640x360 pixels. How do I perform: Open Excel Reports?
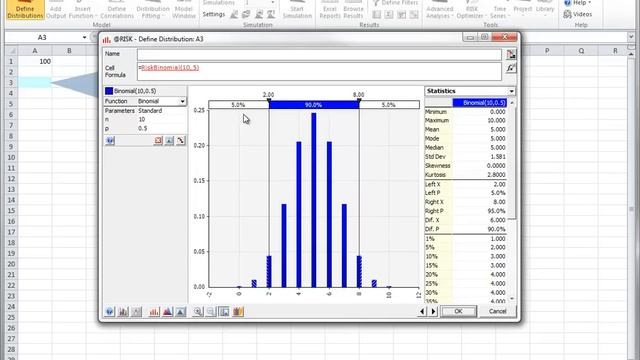tap(330, 10)
